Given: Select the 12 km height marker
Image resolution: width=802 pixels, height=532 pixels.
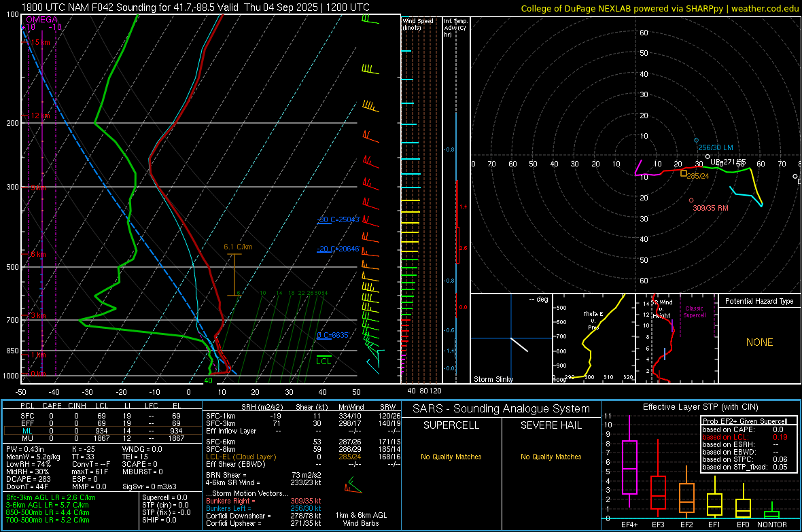Looking at the screenshot, I should (x=40, y=116).
